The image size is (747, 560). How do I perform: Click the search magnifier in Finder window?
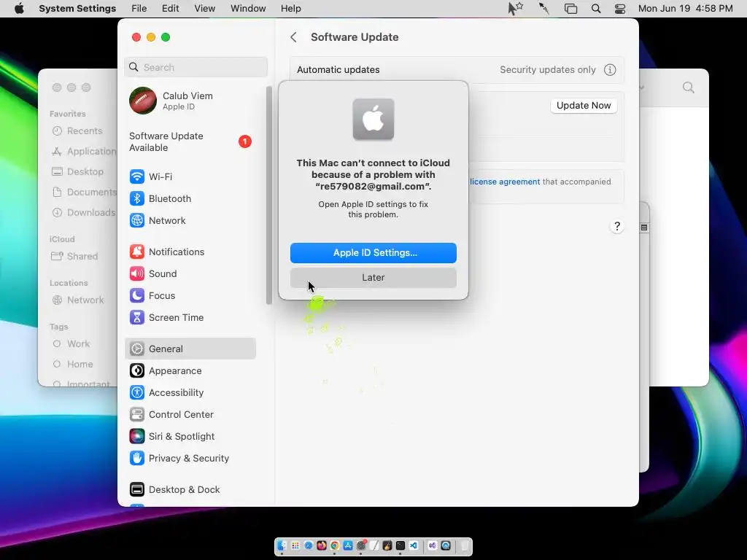689,87
